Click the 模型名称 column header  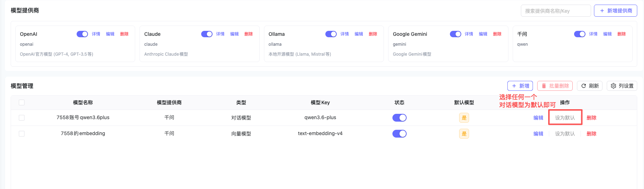point(83,102)
